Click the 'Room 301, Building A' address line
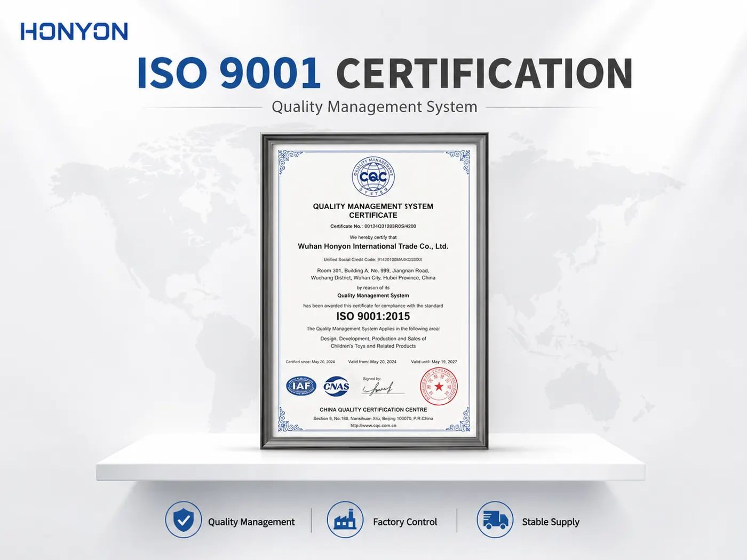Screen dimensions: 747x560 373,270
